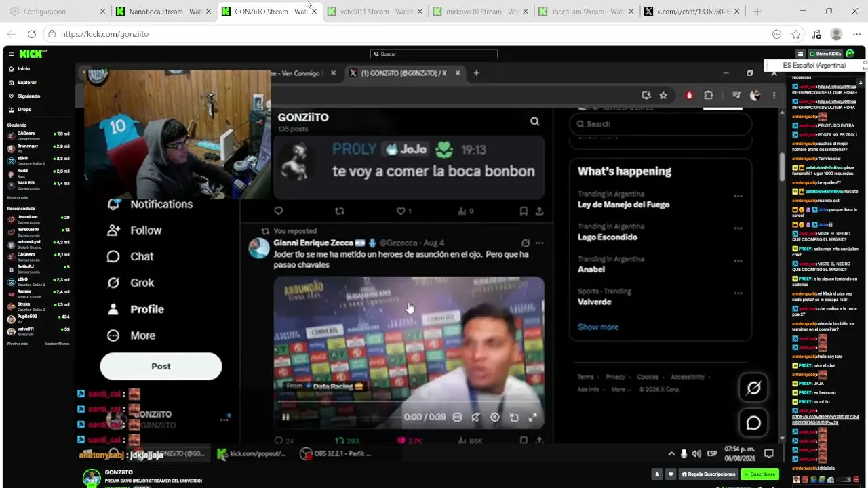The image size is (868, 488).
Task: Switch to JoacoLam Stream browser tab
Action: [587, 12]
